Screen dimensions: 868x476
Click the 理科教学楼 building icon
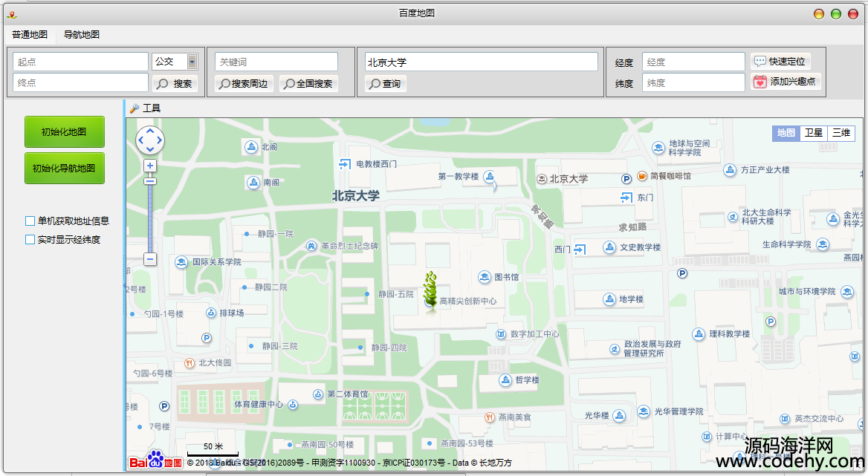point(699,334)
